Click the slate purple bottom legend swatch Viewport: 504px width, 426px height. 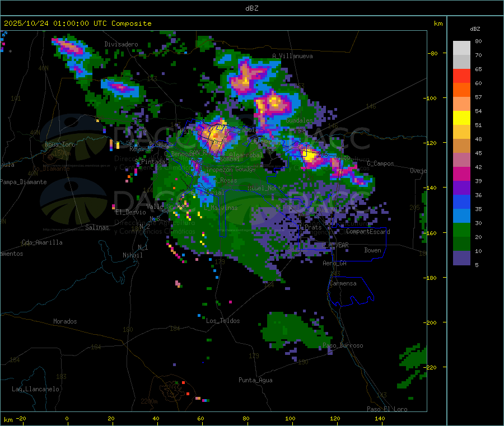point(461,258)
